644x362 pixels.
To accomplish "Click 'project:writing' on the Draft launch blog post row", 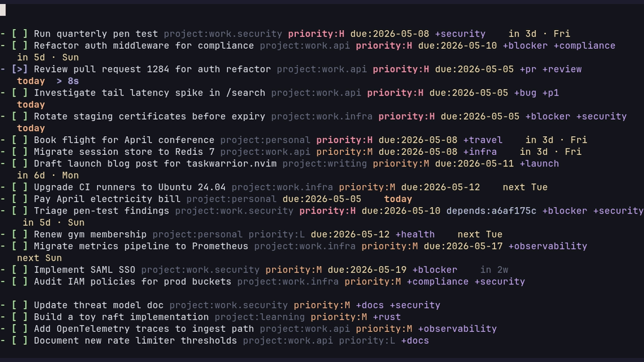I will click(x=325, y=164).
